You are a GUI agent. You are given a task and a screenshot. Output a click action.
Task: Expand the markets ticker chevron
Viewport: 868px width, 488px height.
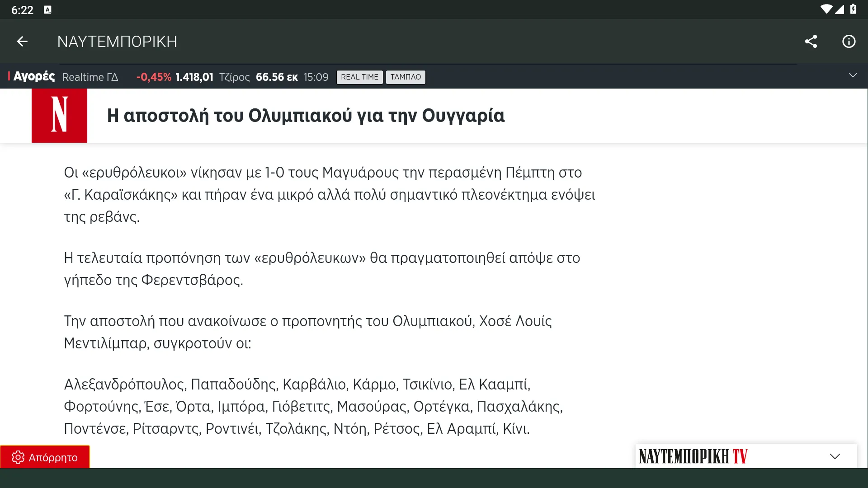tap(853, 75)
